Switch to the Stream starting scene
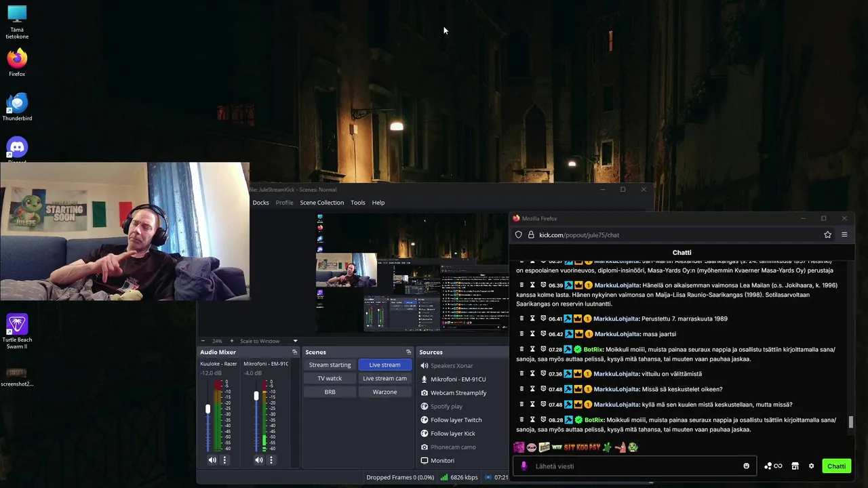Screen dimensions: 868x488 330,365
